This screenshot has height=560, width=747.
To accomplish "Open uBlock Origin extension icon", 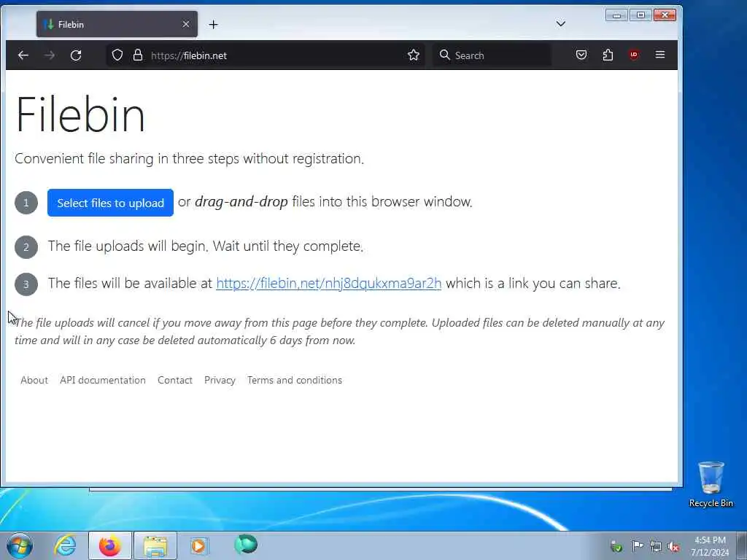I will [x=634, y=55].
